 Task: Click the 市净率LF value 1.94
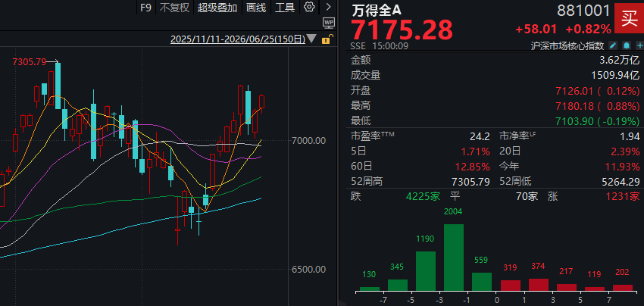tap(630, 136)
